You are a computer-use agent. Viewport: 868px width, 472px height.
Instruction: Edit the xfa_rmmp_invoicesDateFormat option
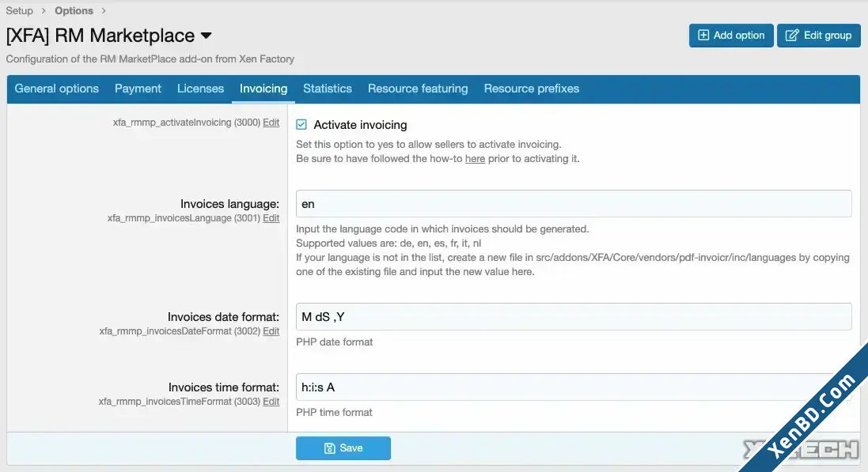click(x=271, y=331)
